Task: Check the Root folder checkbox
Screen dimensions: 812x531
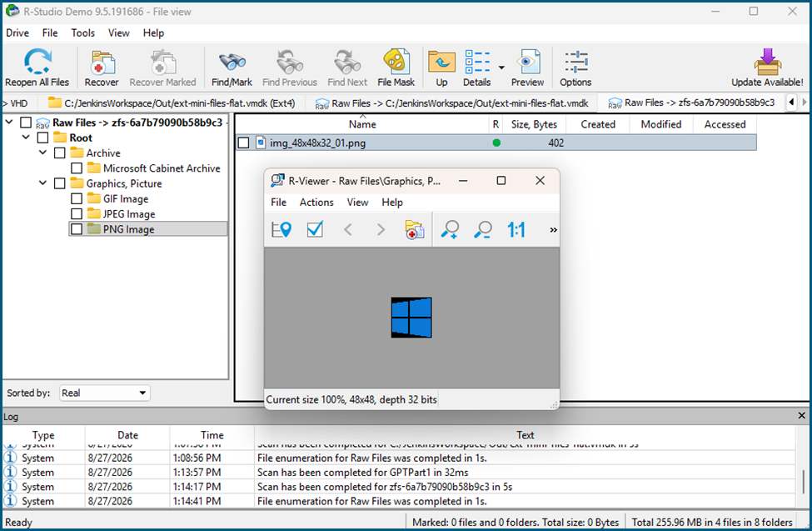Action: click(43, 138)
